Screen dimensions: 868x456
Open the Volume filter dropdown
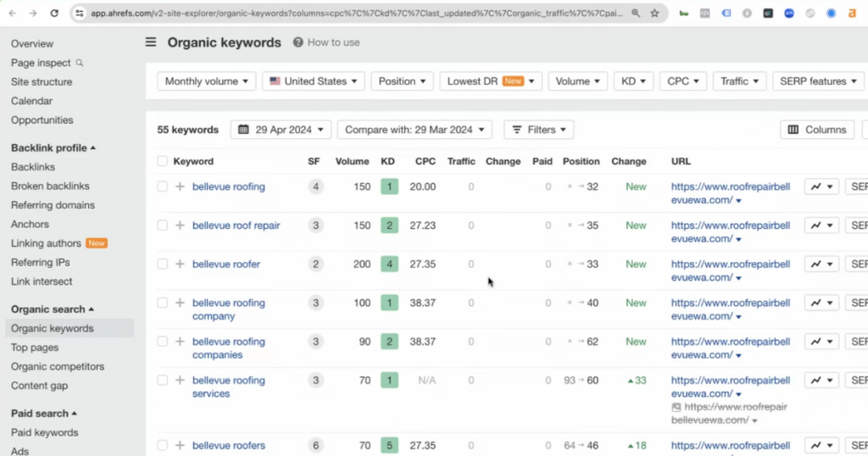click(x=577, y=81)
